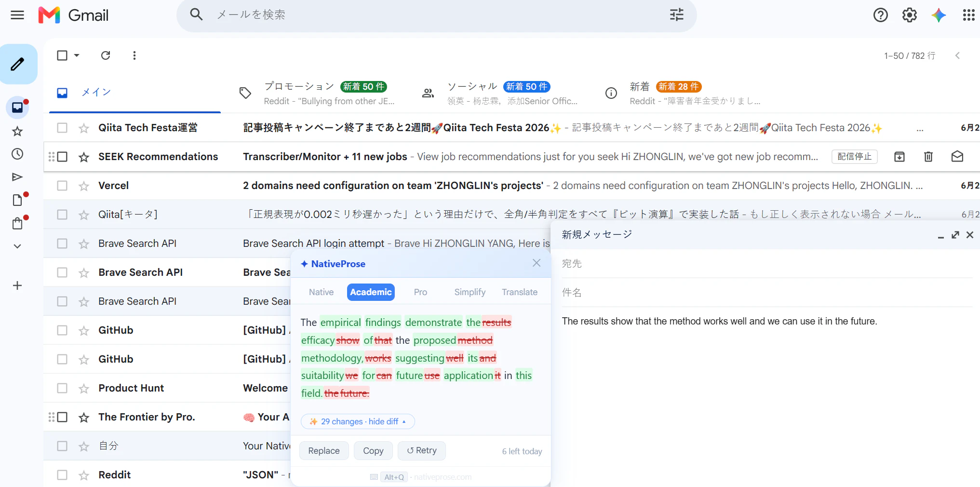
Task: Go to previous page of emails
Action: (957, 55)
